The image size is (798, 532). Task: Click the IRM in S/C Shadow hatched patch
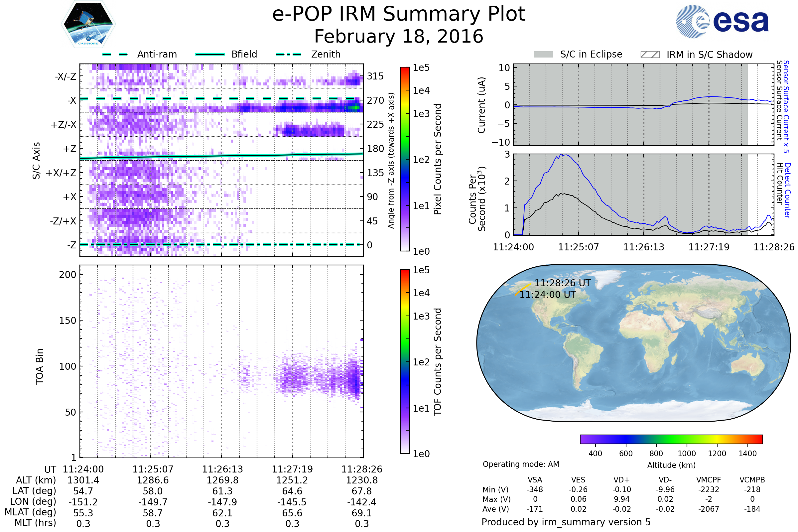(650, 55)
